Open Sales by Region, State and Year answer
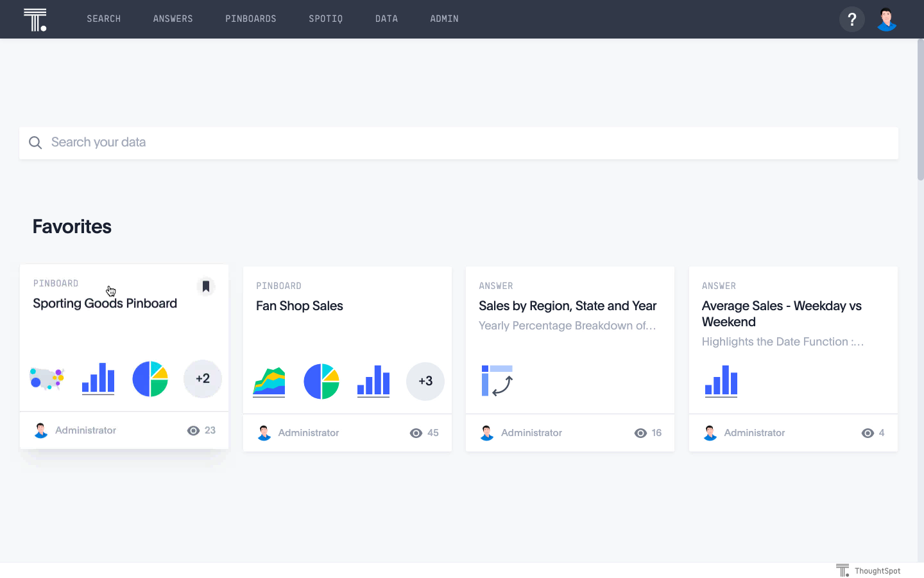The width and height of the screenshot is (924, 578). (x=568, y=306)
